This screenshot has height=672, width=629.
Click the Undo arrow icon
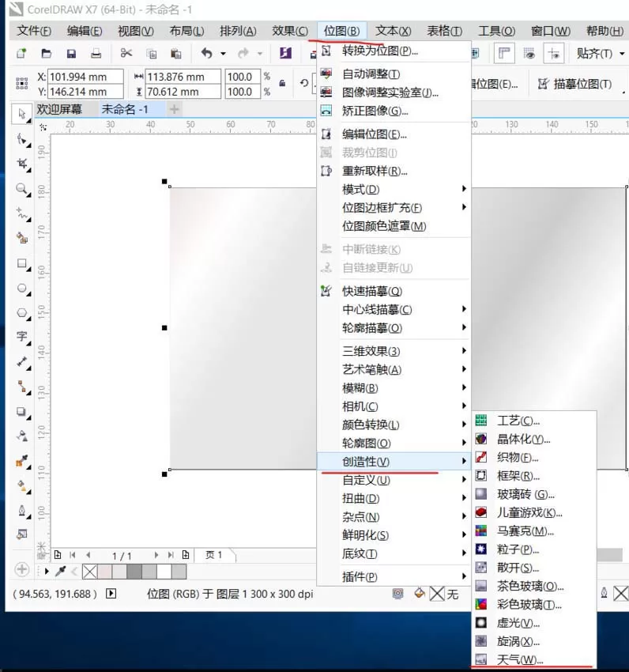207,53
